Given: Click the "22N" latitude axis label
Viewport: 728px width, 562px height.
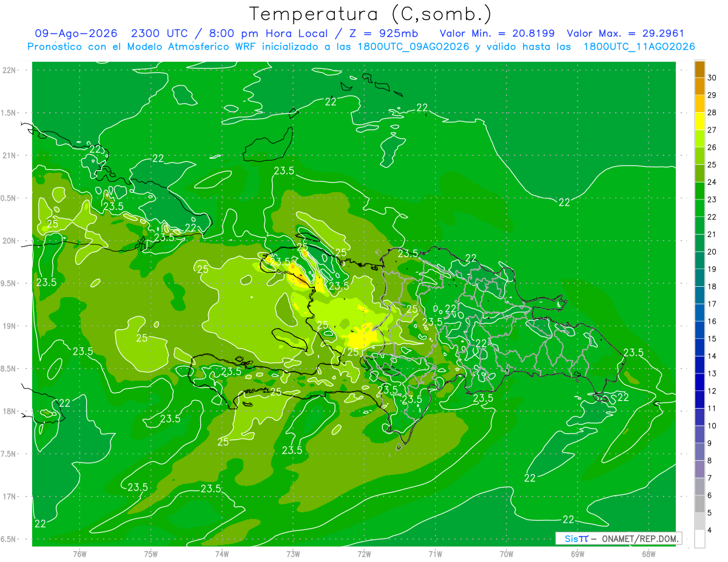Looking at the screenshot, I should 9,70.
